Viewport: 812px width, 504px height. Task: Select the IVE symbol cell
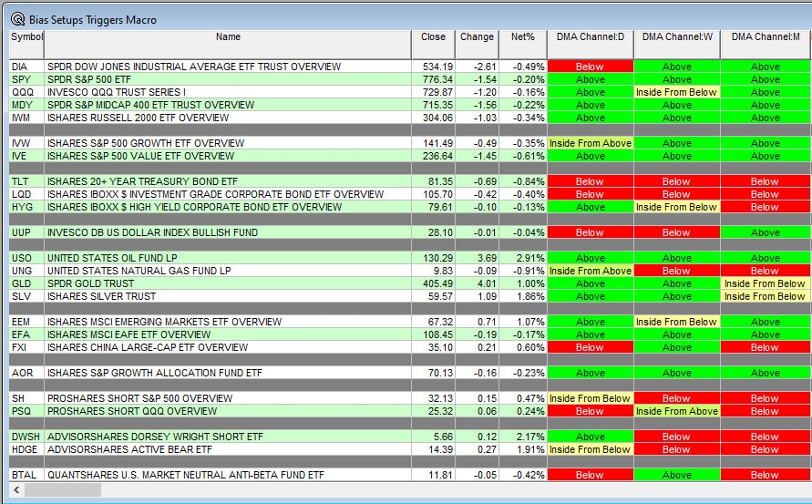pos(27,156)
